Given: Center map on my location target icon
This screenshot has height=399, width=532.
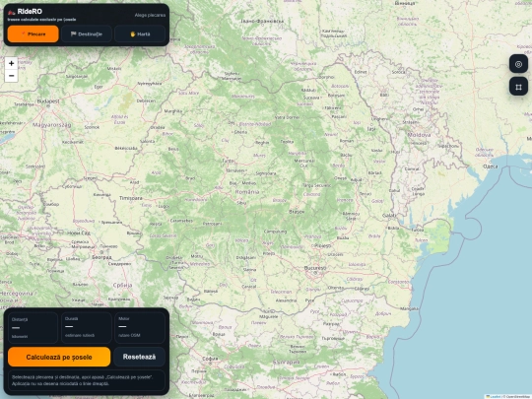Looking at the screenshot, I should (x=518, y=64).
